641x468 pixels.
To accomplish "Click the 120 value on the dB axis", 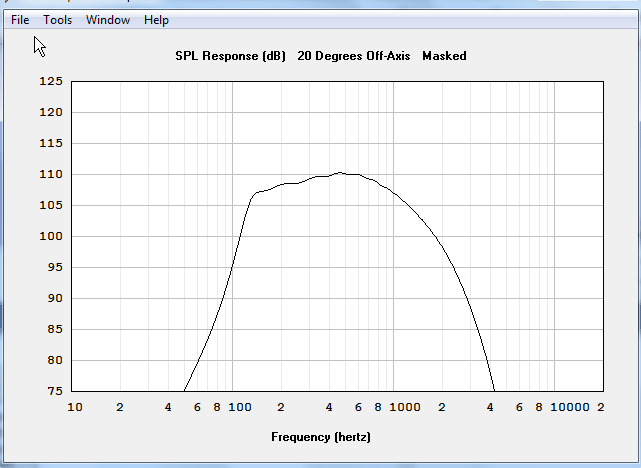I will 51,112.
